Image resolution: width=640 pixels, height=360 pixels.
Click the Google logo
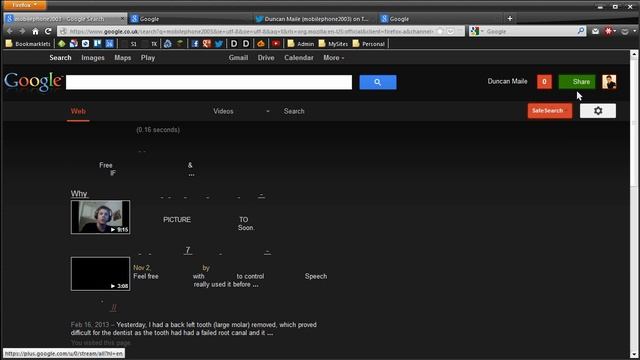(x=33, y=82)
